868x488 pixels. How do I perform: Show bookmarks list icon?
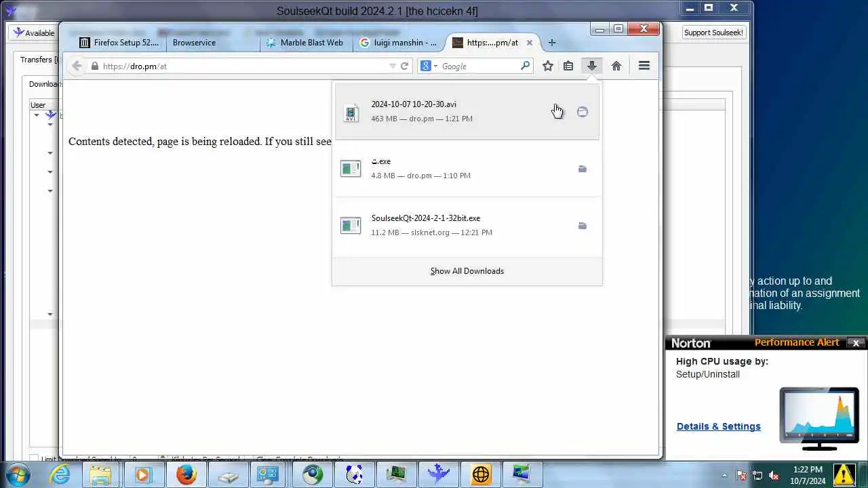568,66
